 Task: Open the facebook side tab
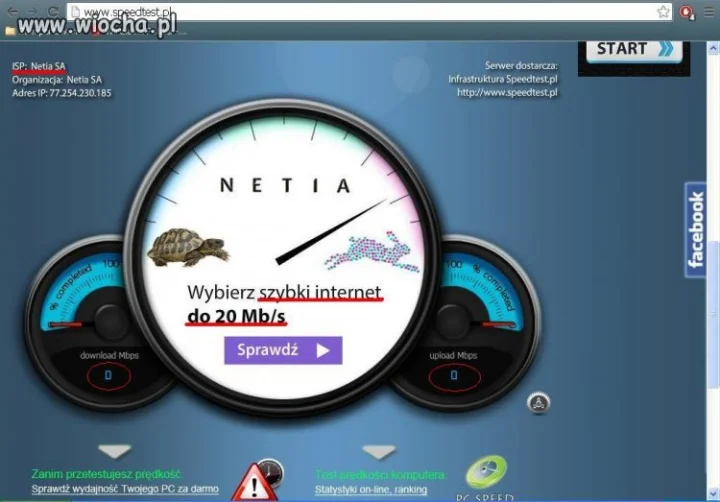tap(695, 230)
